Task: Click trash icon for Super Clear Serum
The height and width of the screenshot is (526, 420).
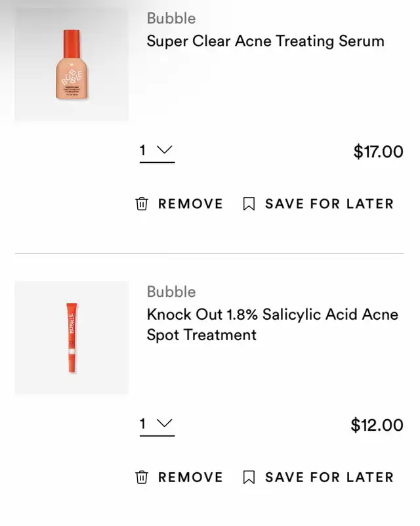Action: click(142, 204)
